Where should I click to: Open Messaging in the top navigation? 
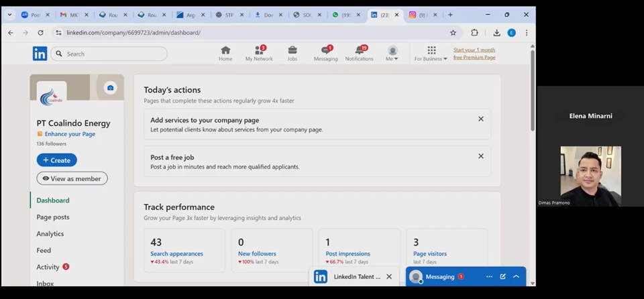click(x=326, y=54)
